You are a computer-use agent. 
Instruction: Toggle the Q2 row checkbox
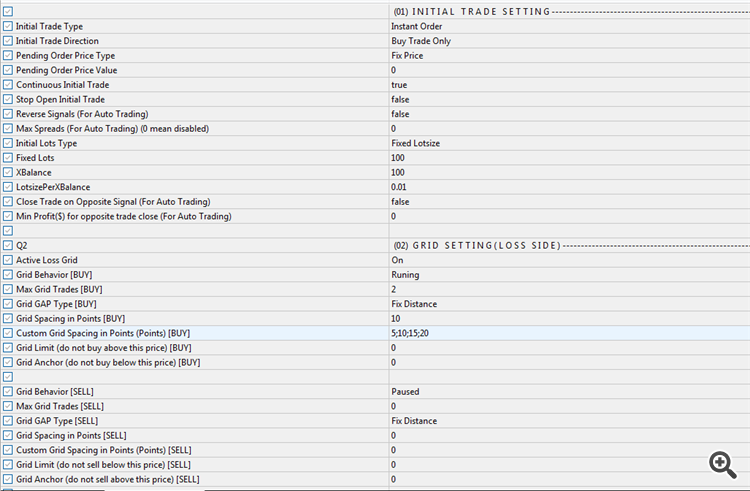(8, 245)
